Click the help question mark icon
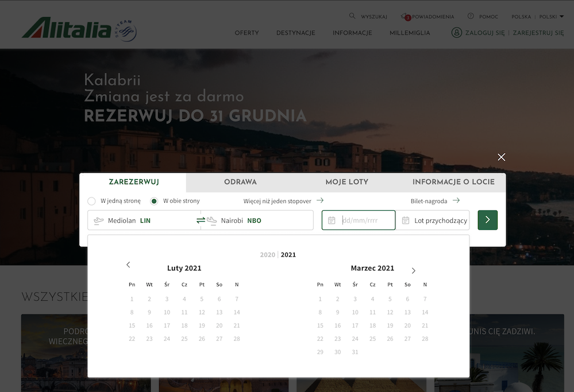 tap(471, 16)
